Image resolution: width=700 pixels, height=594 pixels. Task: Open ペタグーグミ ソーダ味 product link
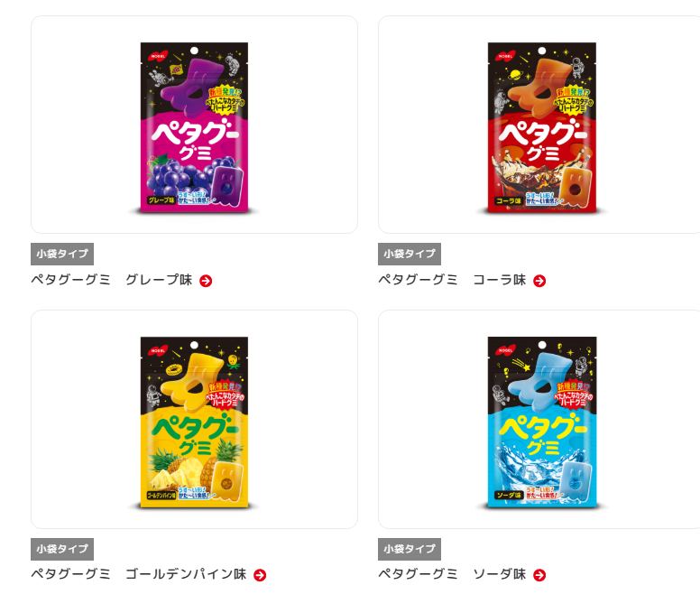click(452, 574)
